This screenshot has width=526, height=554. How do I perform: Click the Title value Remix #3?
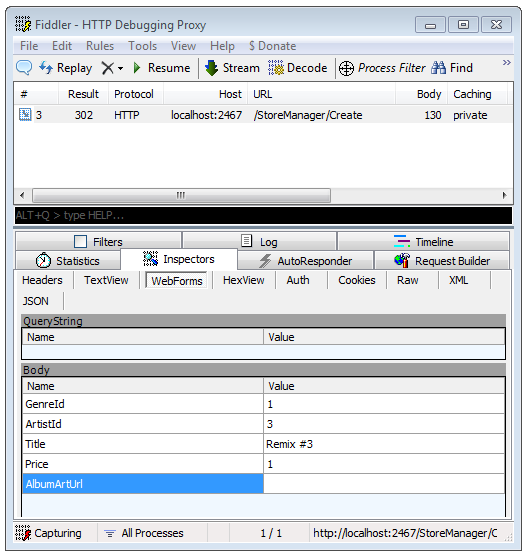pos(289,444)
